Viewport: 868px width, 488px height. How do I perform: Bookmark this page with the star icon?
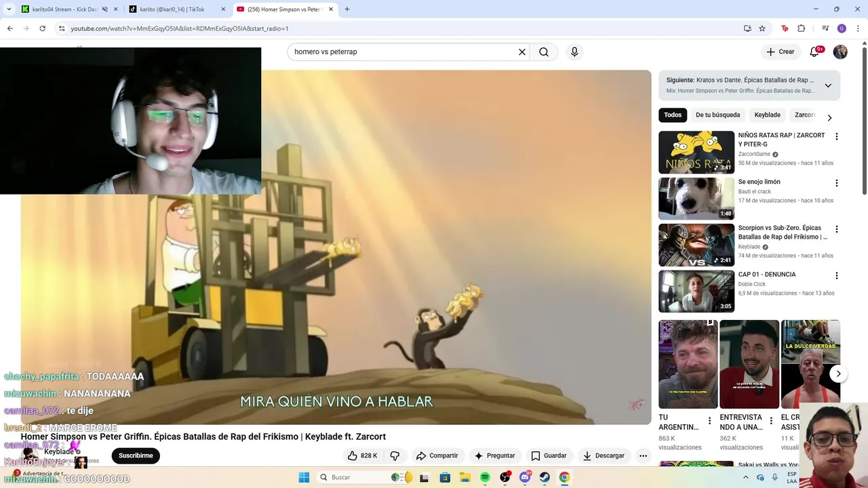click(762, 28)
